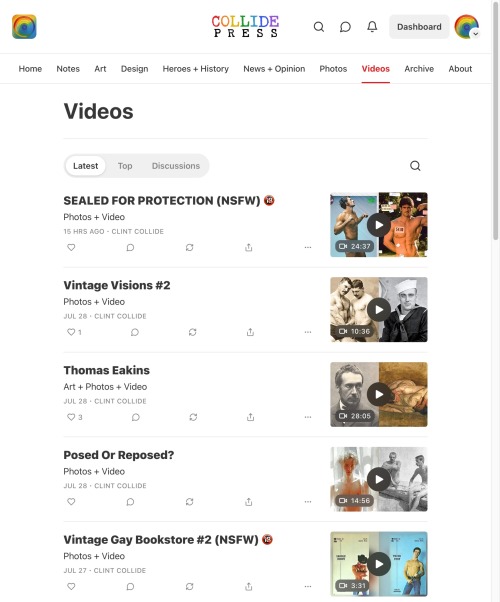Restack the Sealed For Protection post
The height and width of the screenshot is (602, 500).
[x=189, y=248]
